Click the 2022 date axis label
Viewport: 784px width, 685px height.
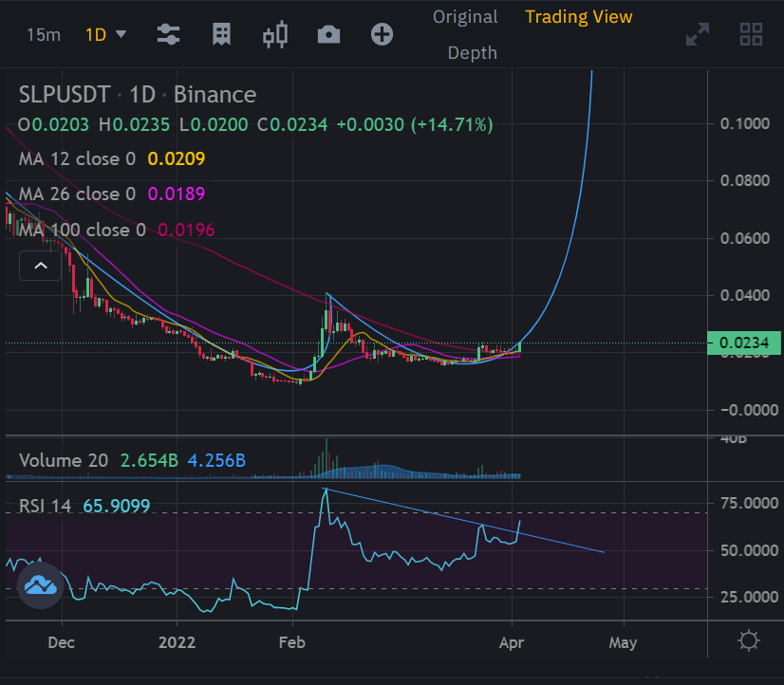pyautogui.click(x=177, y=642)
